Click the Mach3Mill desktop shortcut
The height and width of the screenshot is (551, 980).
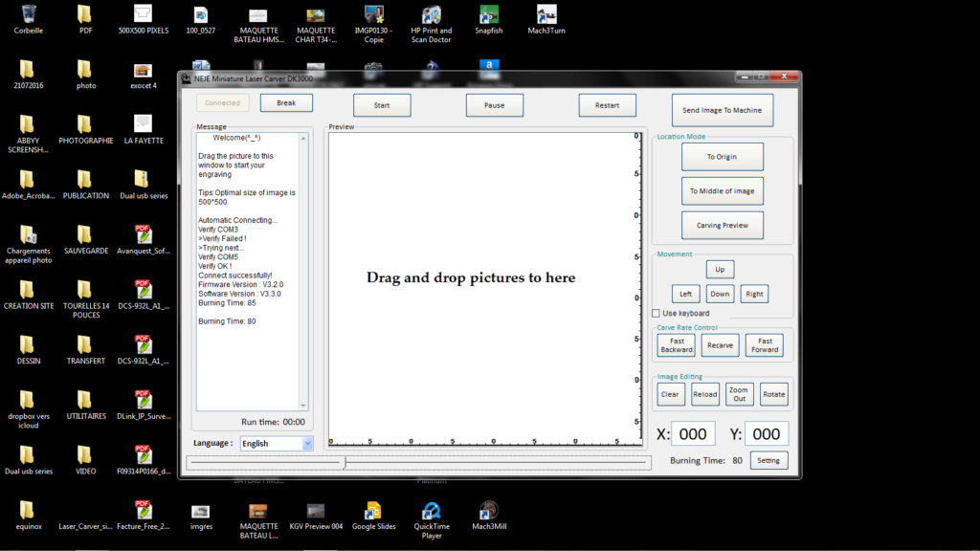(x=489, y=516)
